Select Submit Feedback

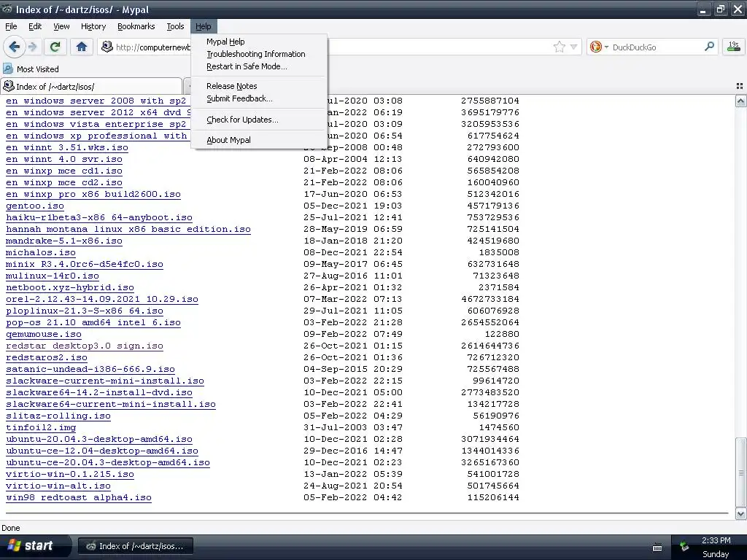(x=259, y=98)
